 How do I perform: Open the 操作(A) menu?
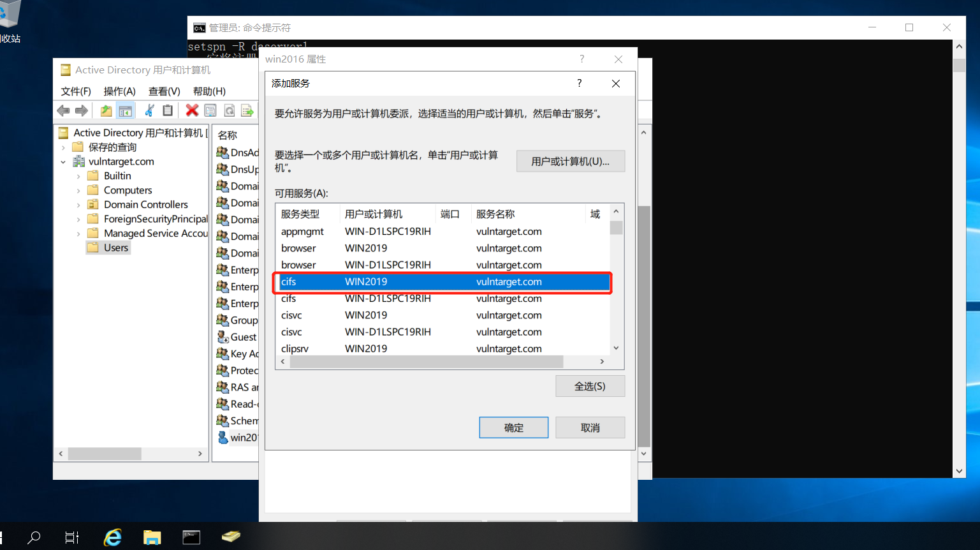(x=119, y=91)
